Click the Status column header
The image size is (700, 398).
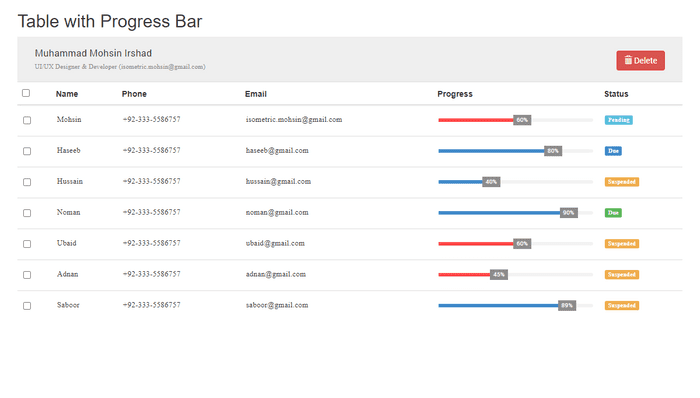click(x=616, y=94)
